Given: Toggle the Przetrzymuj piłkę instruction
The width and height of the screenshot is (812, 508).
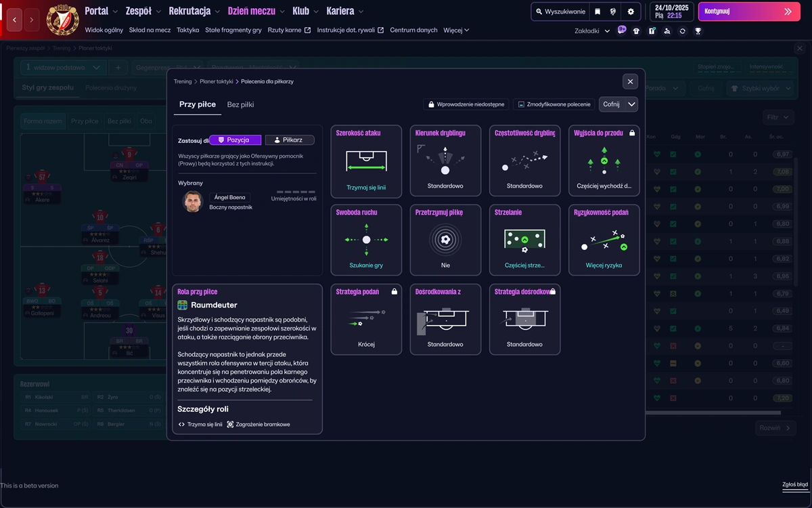Looking at the screenshot, I should (445, 240).
